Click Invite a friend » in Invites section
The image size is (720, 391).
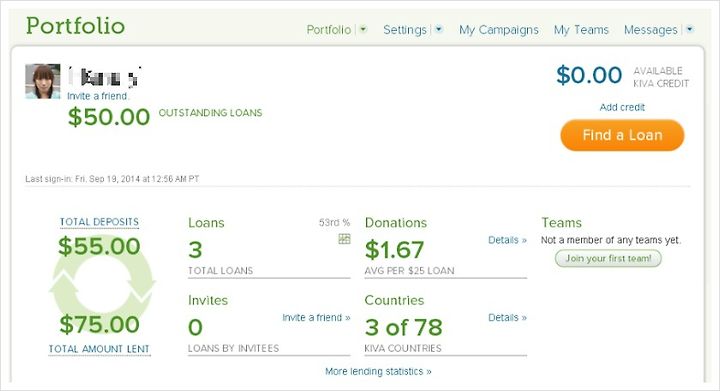coord(316,318)
